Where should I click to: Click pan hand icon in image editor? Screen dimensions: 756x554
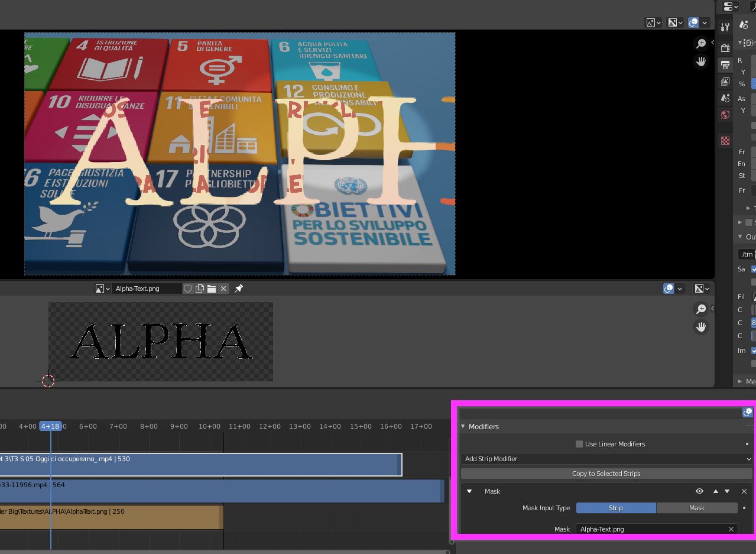[x=701, y=327]
